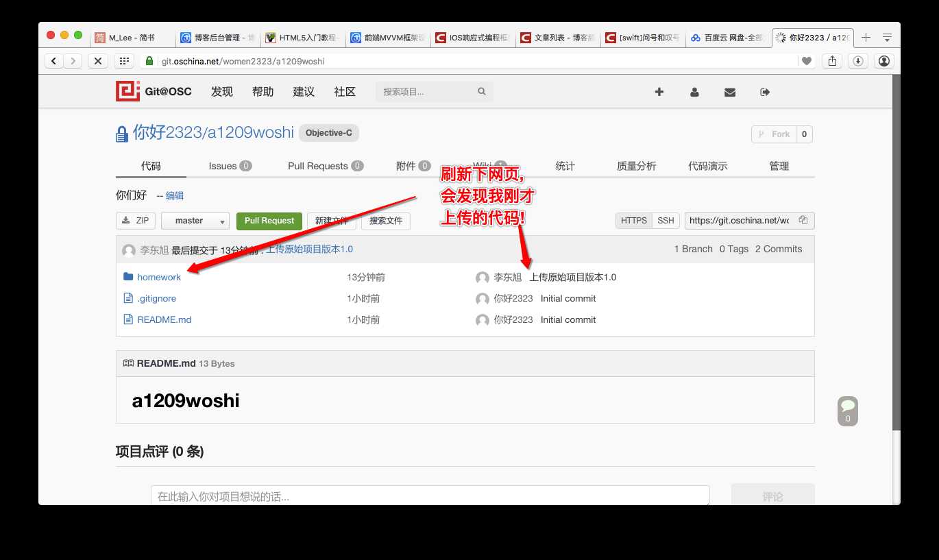Open the 统计 tab

coord(565,166)
